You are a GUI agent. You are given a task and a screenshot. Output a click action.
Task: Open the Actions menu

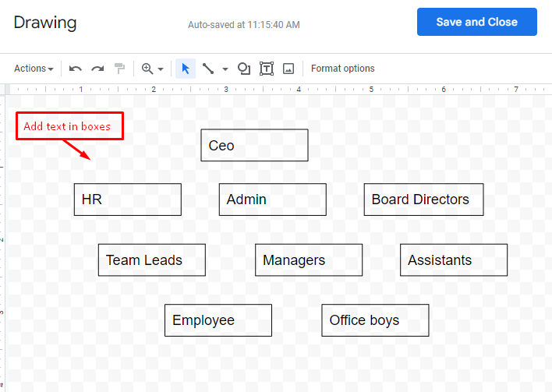(34, 69)
